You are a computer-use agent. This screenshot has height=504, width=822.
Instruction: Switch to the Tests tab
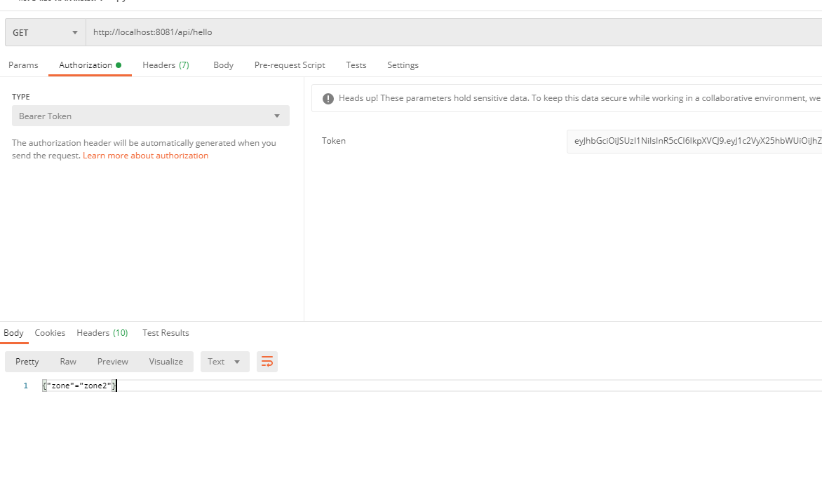pos(356,65)
